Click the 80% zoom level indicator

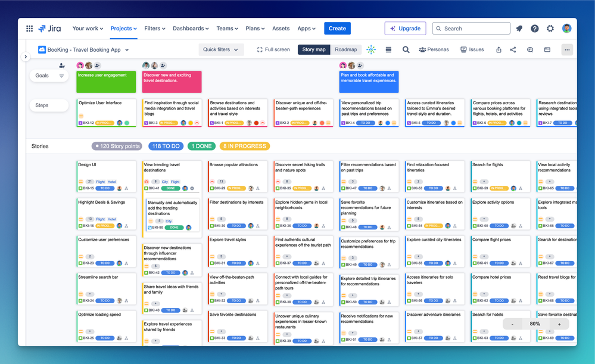point(535,323)
